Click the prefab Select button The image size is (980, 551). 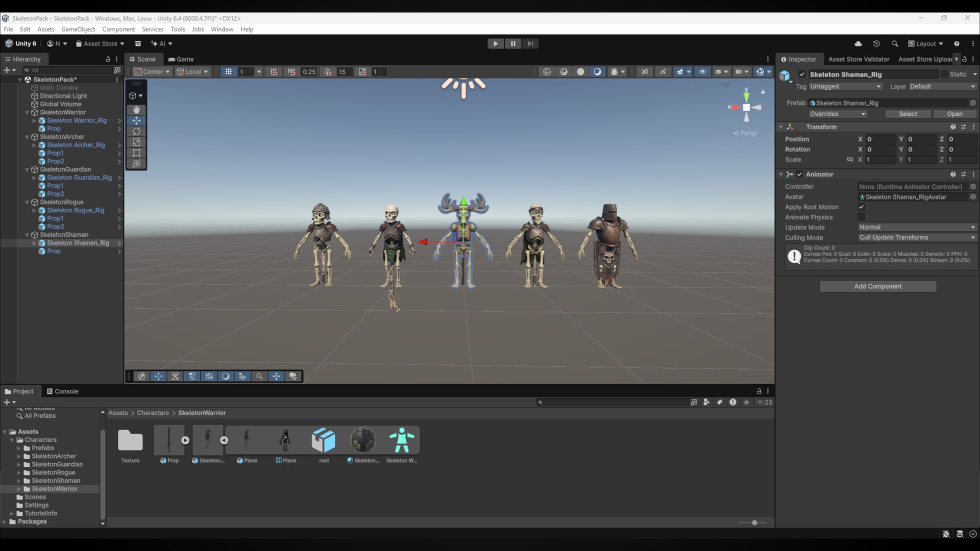pyautogui.click(x=908, y=114)
